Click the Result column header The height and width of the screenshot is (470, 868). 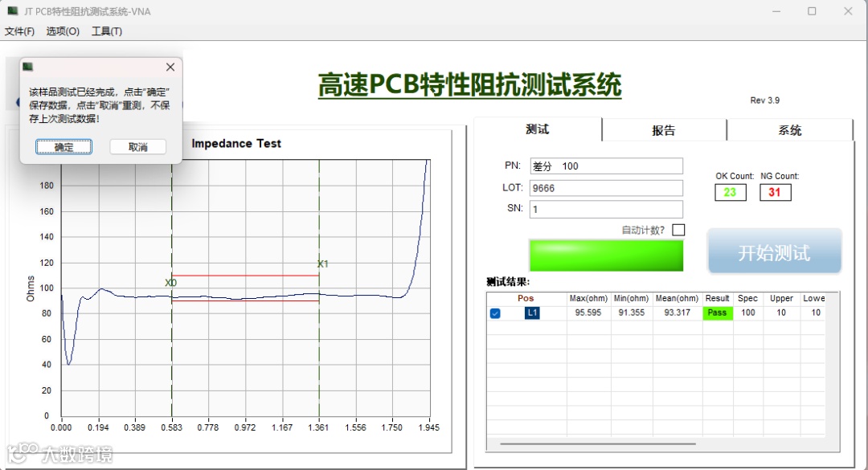click(718, 298)
